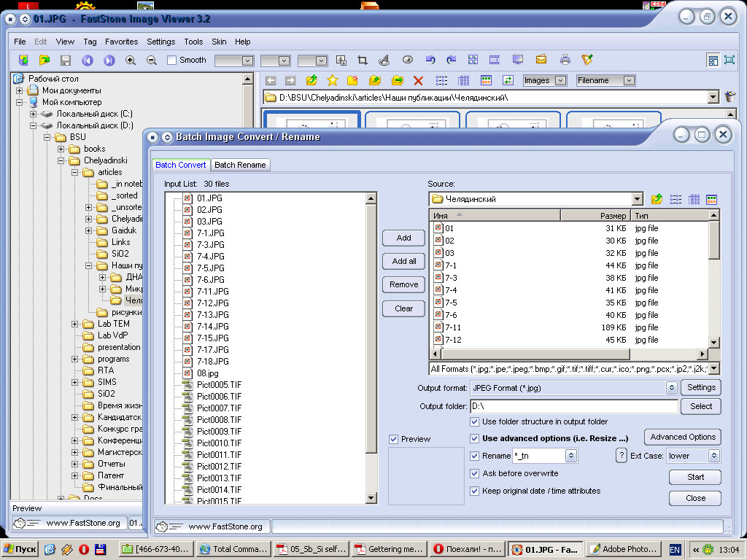Click the Email envelope toolbar icon
Image resolution: width=747 pixels, height=560 pixels.
541,61
